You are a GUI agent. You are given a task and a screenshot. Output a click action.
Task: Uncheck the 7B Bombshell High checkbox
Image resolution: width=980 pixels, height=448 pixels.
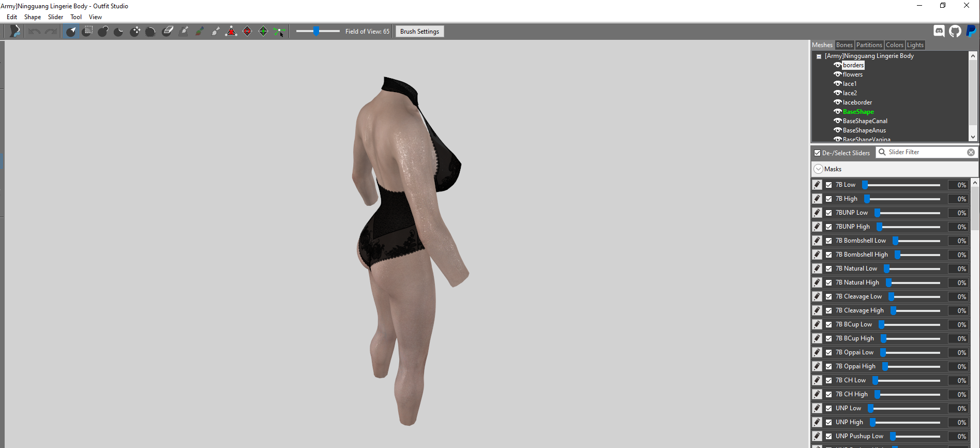(x=829, y=255)
